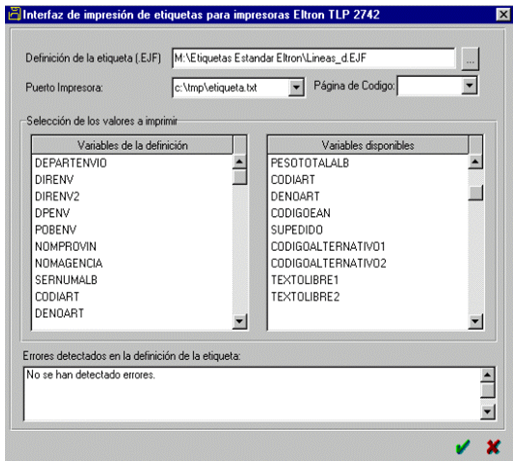
Task: Select NOMAGENCIA in definition variables
Action: click(69, 263)
